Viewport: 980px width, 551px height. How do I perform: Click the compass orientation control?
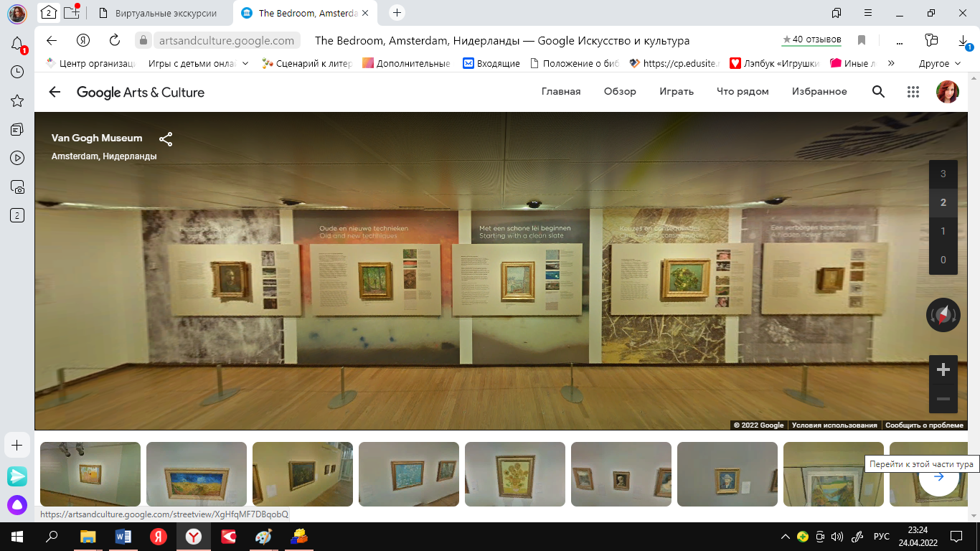(x=943, y=315)
